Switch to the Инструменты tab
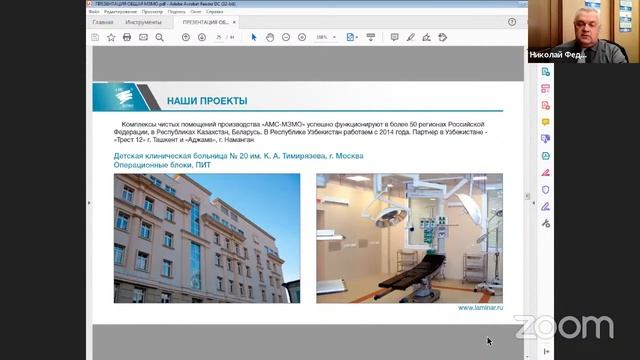 pyautogui.click(x=143, y=22)
